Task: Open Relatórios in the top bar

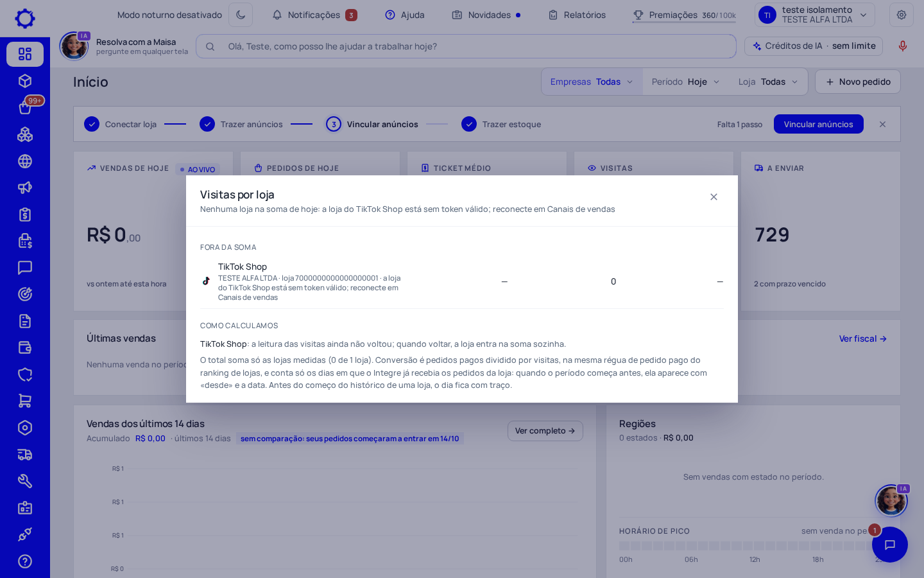Action: click(577, 15)
